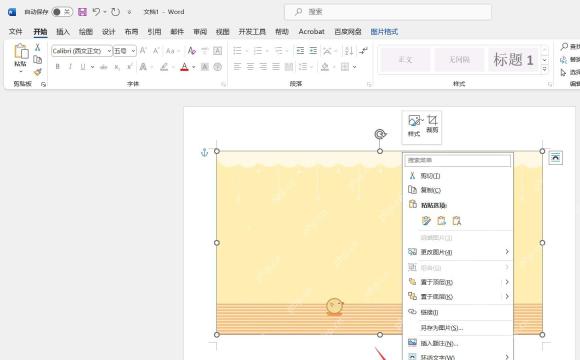The height and width of the screenshot is (360, 580).
Task: Open the clipboard group dialog launcher
Action: (43, 85)
